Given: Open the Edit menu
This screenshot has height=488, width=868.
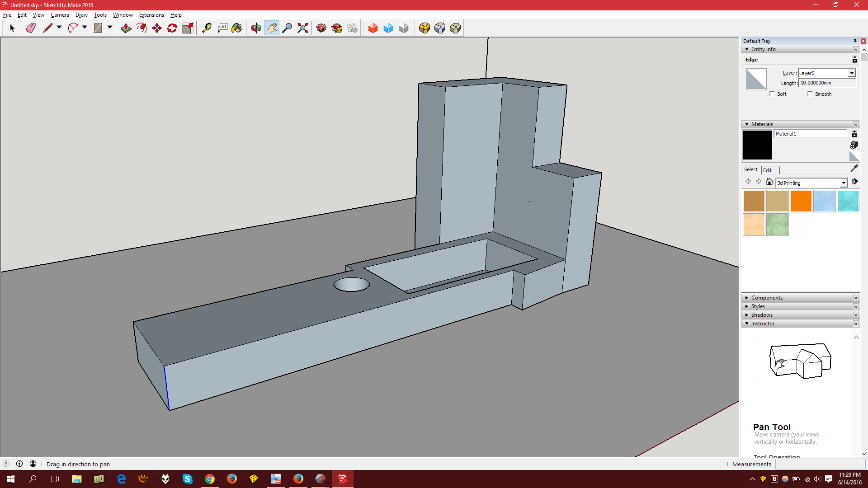Looking at the screenshot, I should 22,15.
